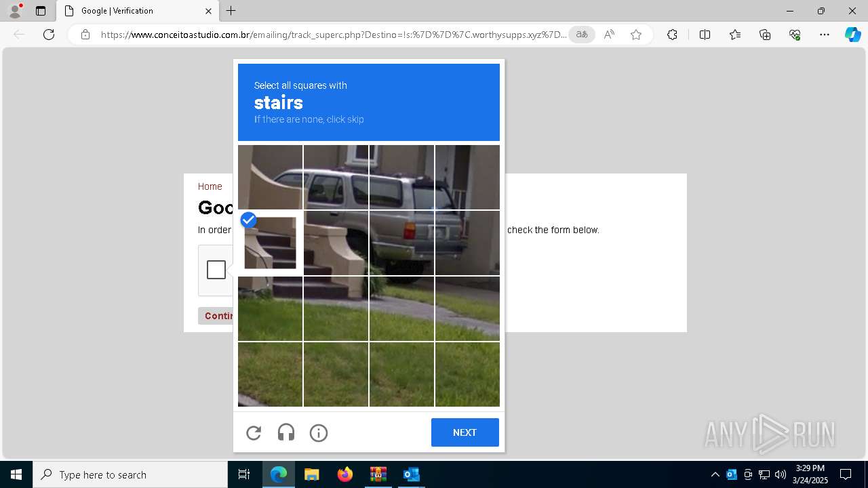Open File Explorer from the taskbar
The height and width of the screenshot is (488, 868).
(x=312, y=474)
